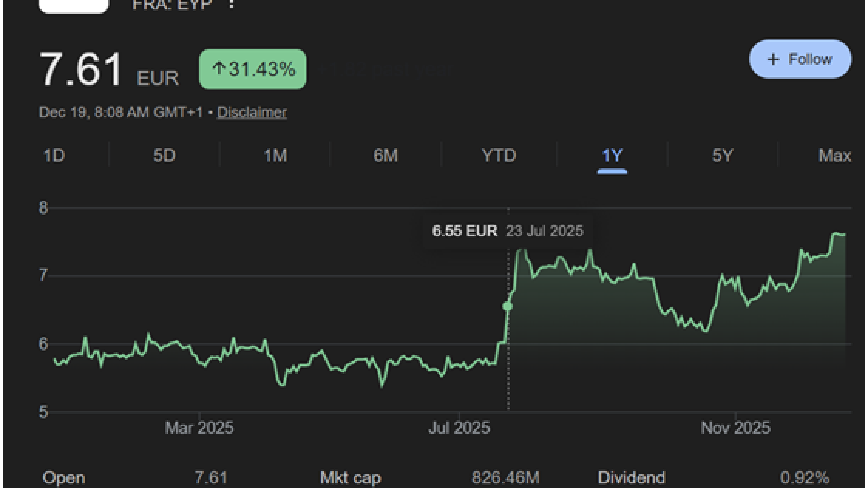This screenshot has height=488, width=868.
Task: Click the Dividend label
Action: pyautogui.click(x=631, y=478)
